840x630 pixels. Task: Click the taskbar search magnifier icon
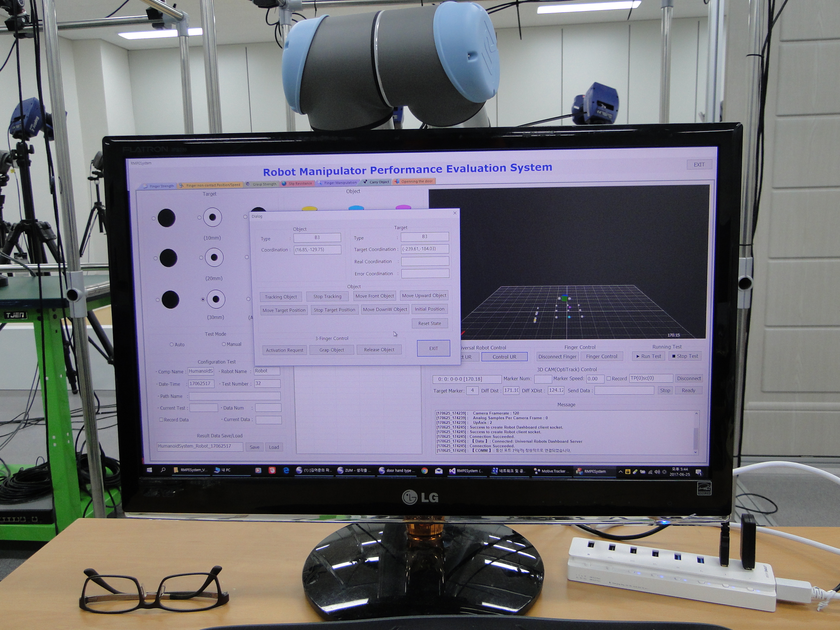[x=163, y=470]
